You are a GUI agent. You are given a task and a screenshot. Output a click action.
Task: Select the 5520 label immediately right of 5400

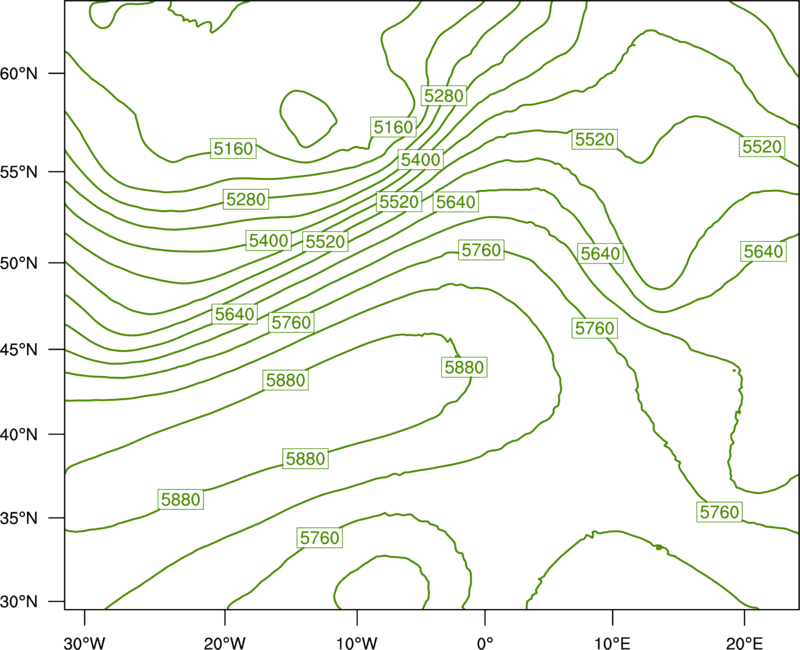[x=326, y=241]
